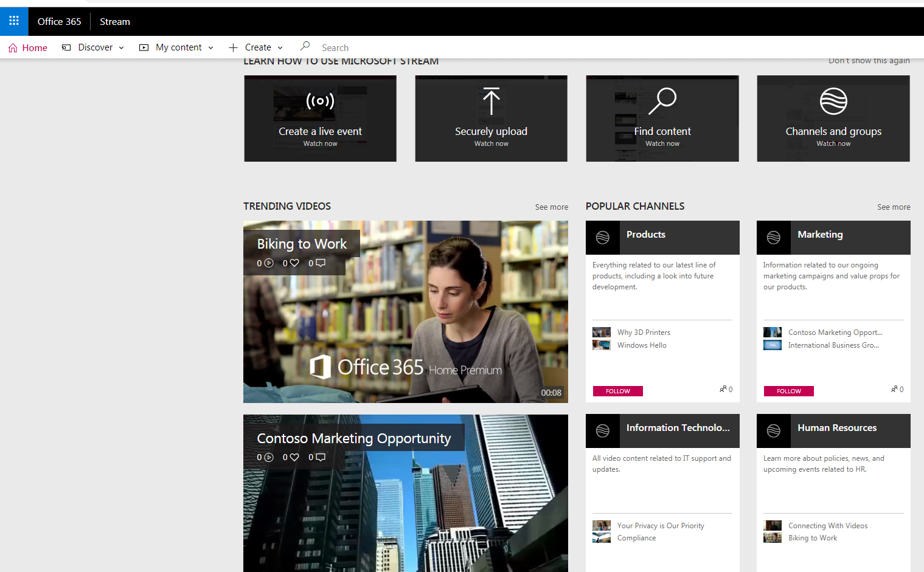Expand the My content dropdown
This screenshot has height=572, width=924.
(177, 47)
